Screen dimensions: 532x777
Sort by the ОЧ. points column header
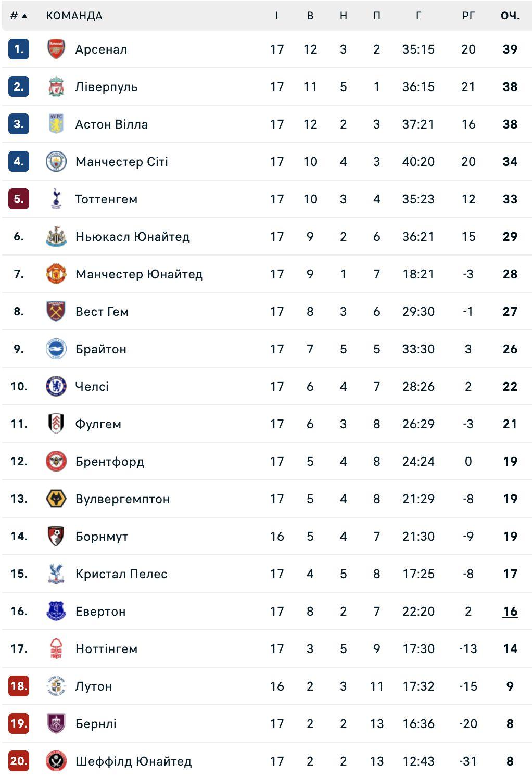click(x=510, y=16)
